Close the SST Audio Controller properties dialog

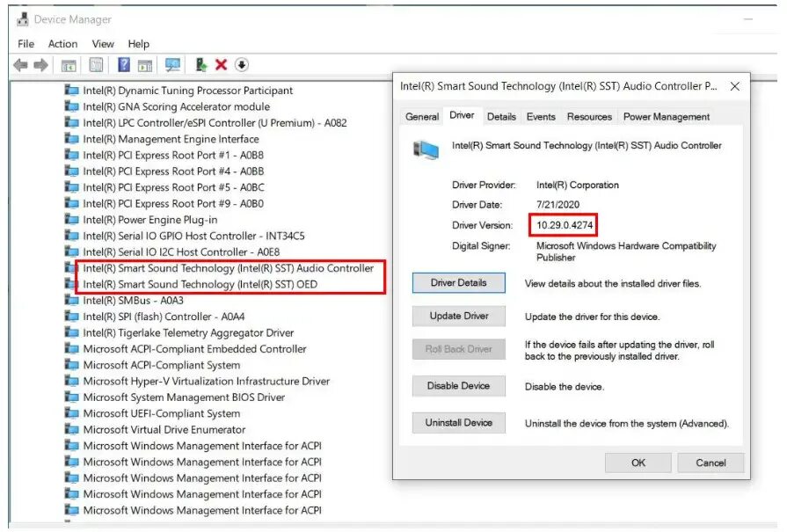click(x=735, y=86)
